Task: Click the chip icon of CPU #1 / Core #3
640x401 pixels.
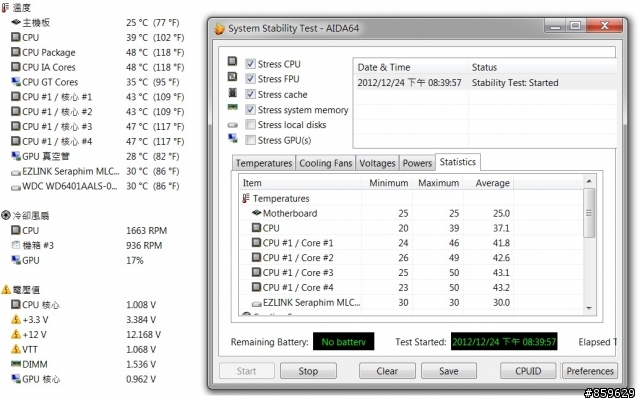Action: [x=256, y=272]
